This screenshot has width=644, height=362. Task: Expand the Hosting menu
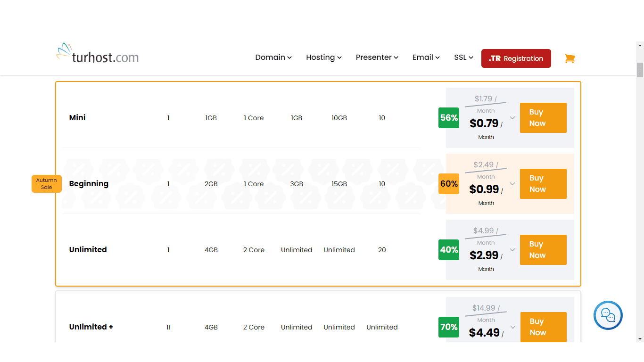click(x=324, y=58)
